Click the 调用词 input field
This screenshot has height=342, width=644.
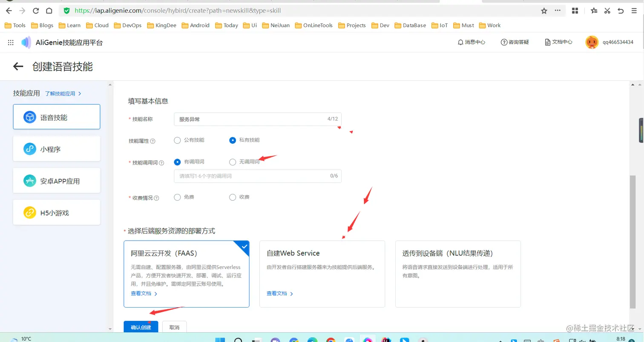258,176
